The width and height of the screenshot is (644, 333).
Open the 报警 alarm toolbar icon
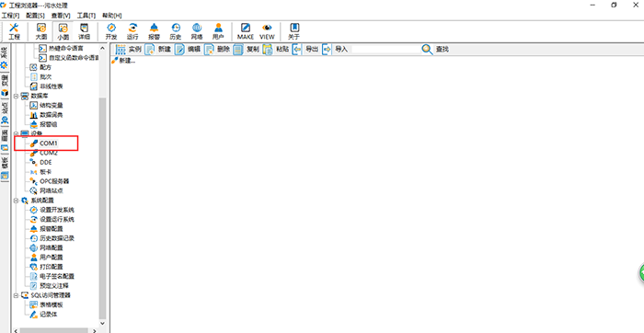coord(154,31)
